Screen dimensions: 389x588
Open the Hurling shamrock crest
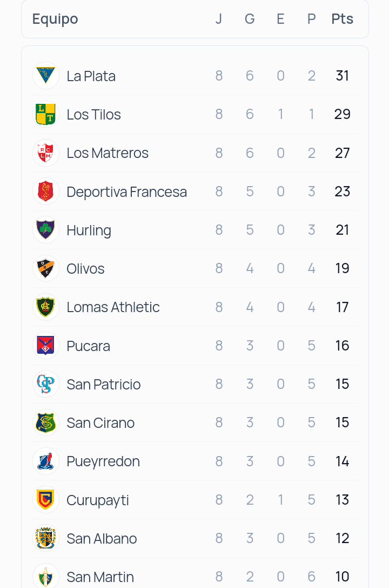pyautogui.click(x=46, y=230)
